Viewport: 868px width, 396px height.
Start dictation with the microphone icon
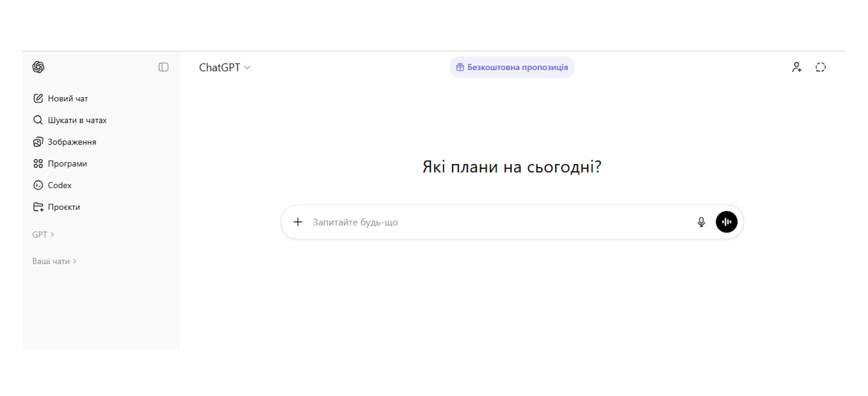click(701, 222)
